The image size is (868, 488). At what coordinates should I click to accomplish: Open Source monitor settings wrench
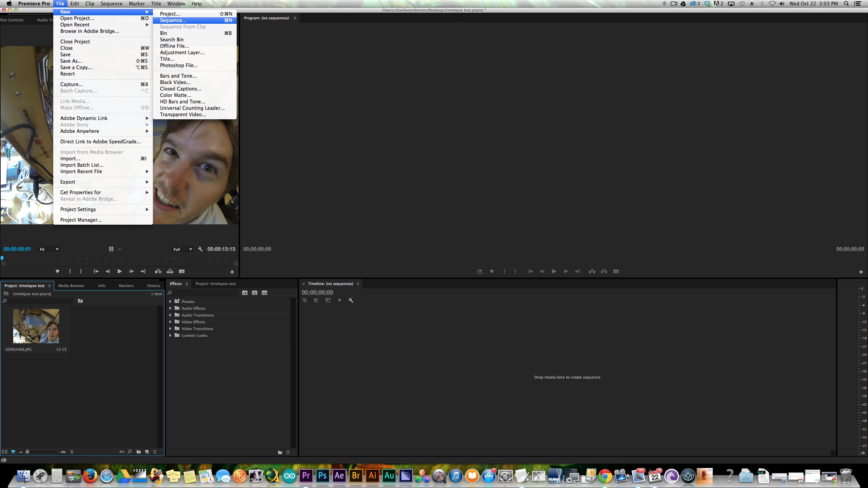click(x=200, y=249)
